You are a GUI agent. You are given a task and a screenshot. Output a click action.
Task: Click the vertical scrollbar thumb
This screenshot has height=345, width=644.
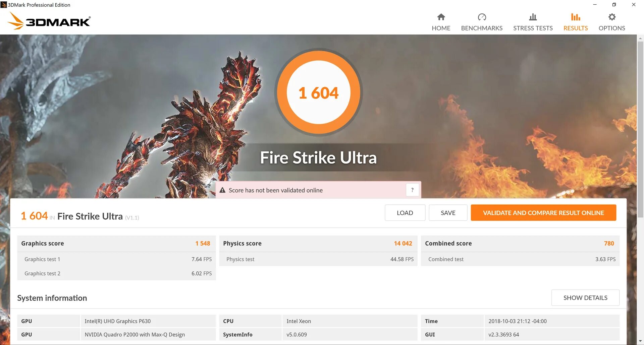[x=640, y=129]
